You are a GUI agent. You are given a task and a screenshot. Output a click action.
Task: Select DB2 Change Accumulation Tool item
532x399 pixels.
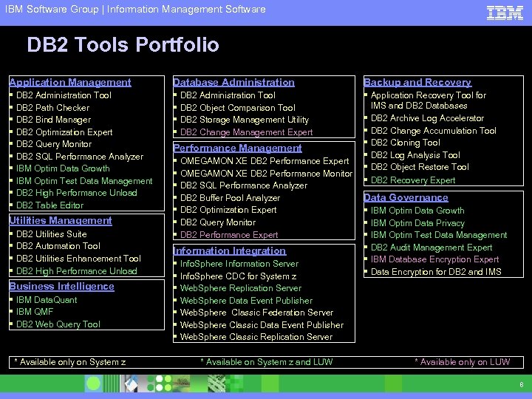click(434, 131)
